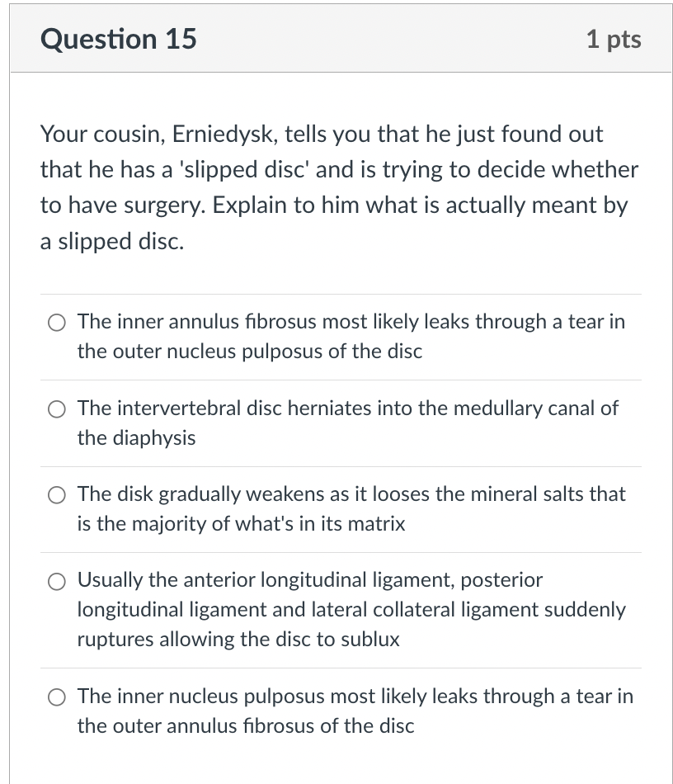Click 'lateral collateral ligament' in the fourth answer
The image size is (673, 784).
point(425,610)
